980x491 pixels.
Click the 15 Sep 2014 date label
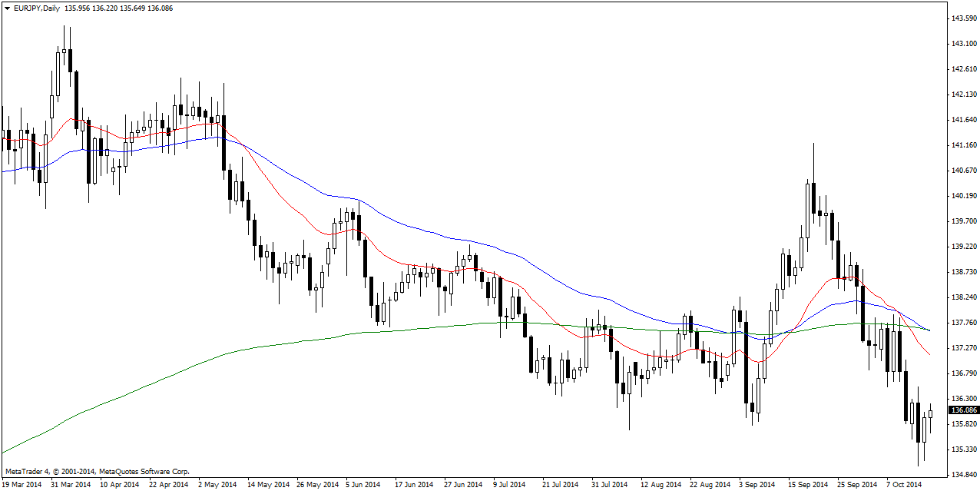pos(808,485)
